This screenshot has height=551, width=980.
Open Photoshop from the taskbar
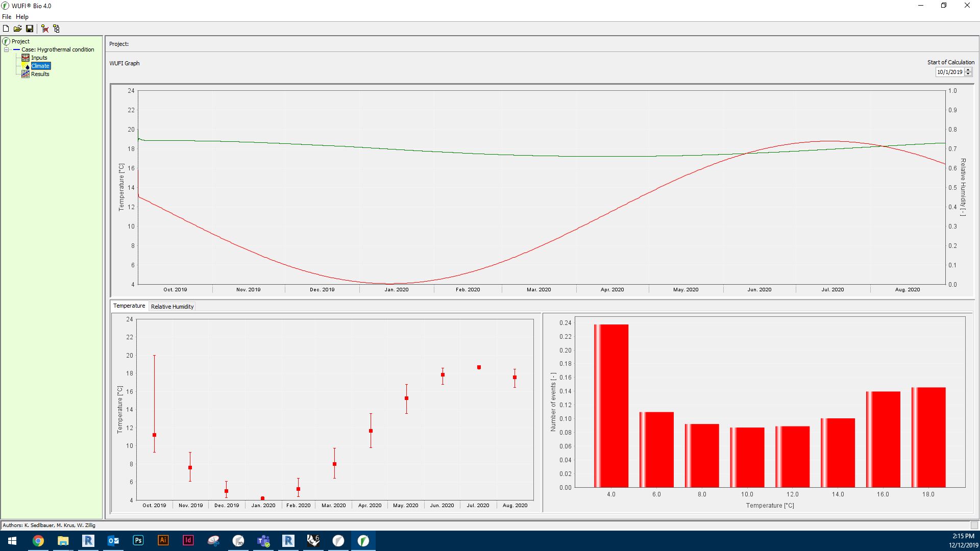coord(138,540)
